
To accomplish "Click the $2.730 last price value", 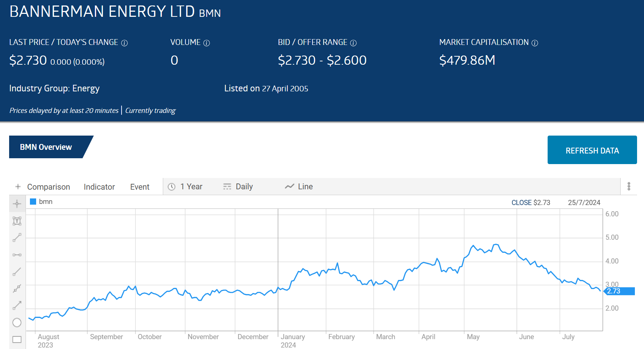I will (x=28, y=60).
